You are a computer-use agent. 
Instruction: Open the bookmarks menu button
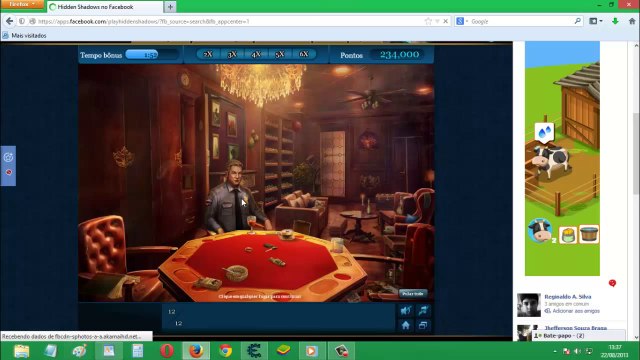tap(596, 21)
